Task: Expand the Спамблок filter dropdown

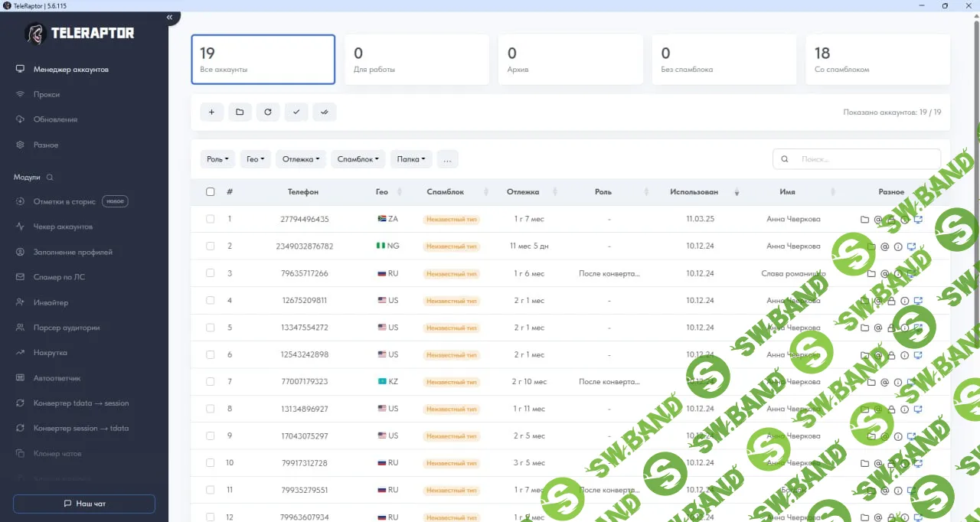Action: coord(358,159)
